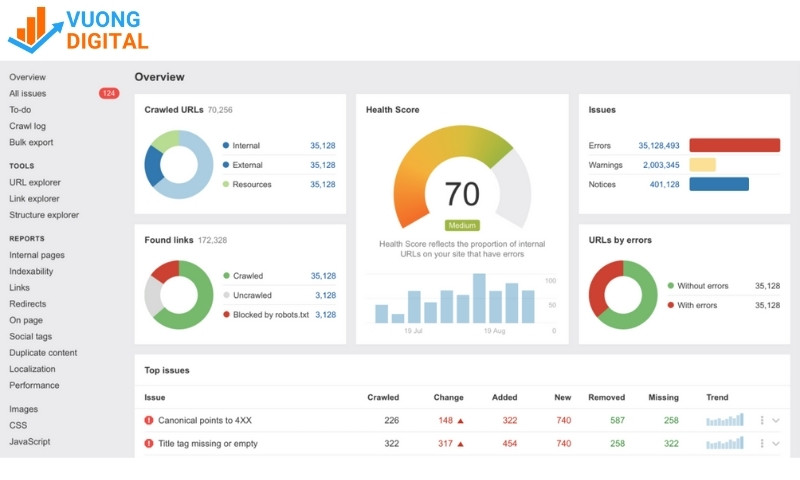Click the Errors count 35,128,493 link

coord(658,145)
